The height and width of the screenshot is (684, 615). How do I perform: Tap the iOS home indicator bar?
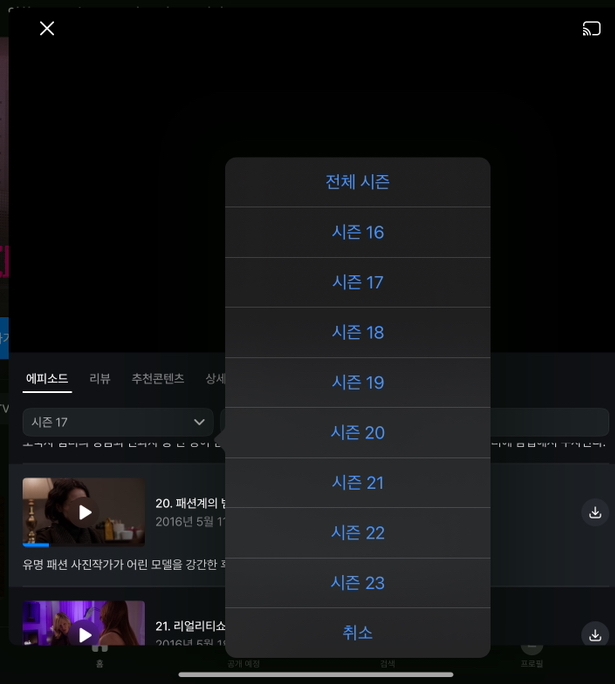(x=316, y=675)
